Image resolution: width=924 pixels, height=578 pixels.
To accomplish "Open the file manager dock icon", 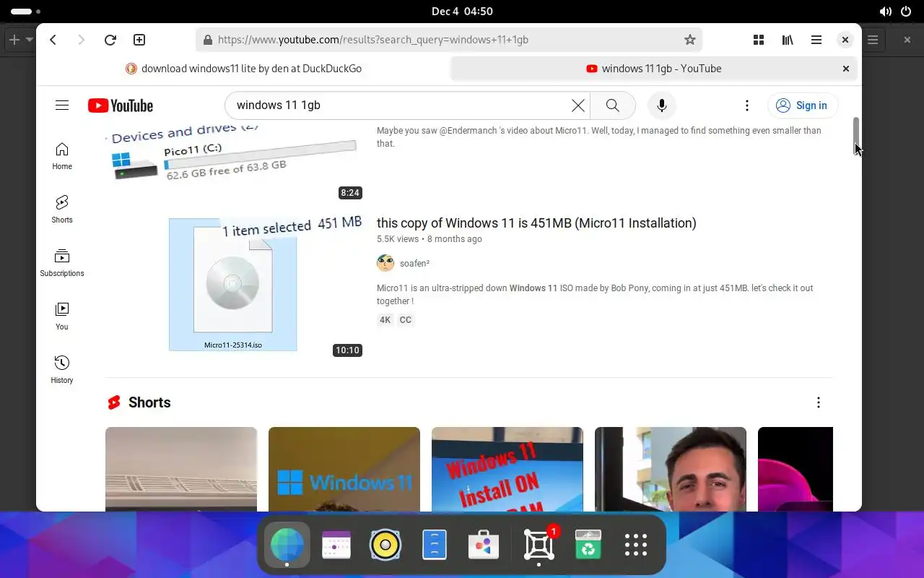I will (x=435, y=545).
